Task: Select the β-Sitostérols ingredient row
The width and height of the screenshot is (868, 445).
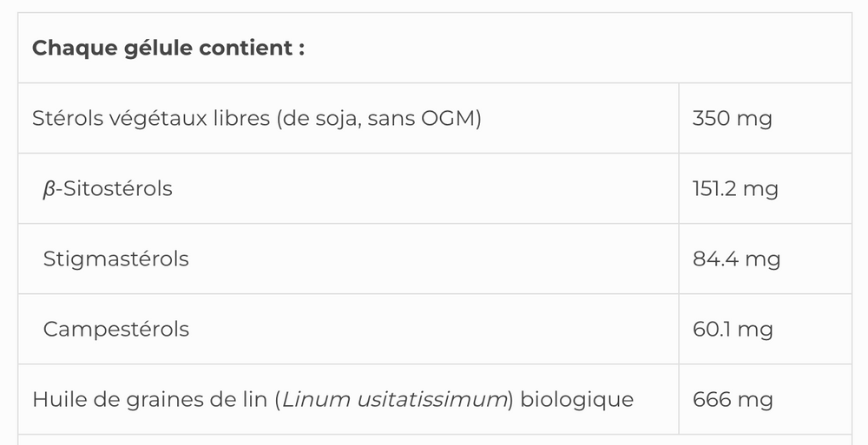Action: 108,188
